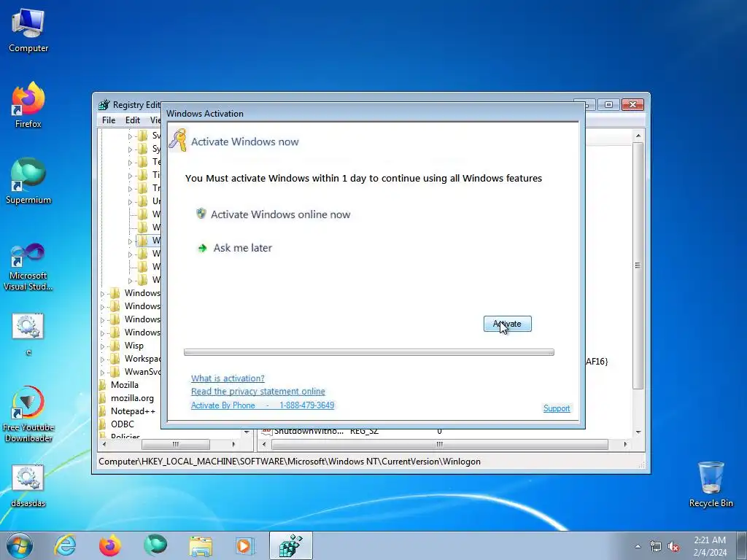Select the Notepad++ registry key

tap(133, 411)
